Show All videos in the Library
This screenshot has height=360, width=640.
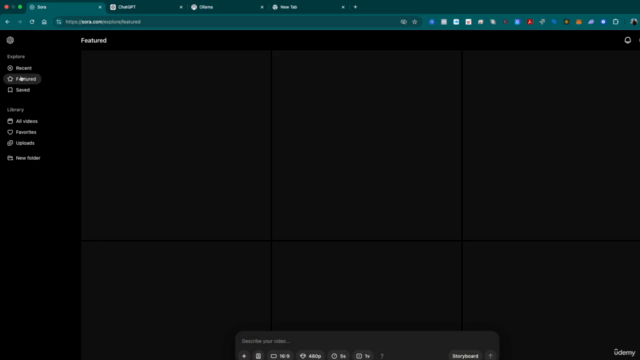(x=22, y=121)
